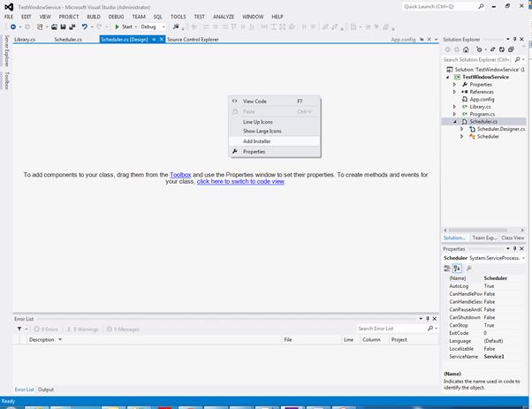Click the pin icon on Scheduler.cs [Design] tab

click(154, 40)
